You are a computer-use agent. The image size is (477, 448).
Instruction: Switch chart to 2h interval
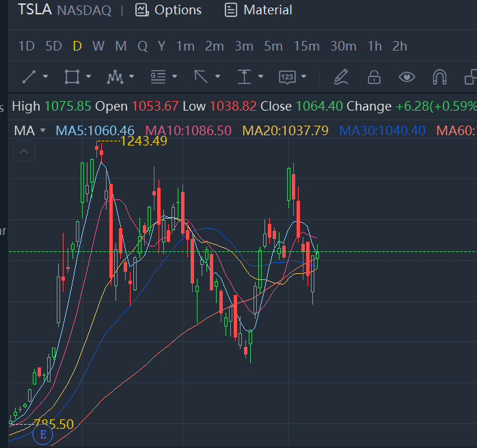tap(399, 46)
